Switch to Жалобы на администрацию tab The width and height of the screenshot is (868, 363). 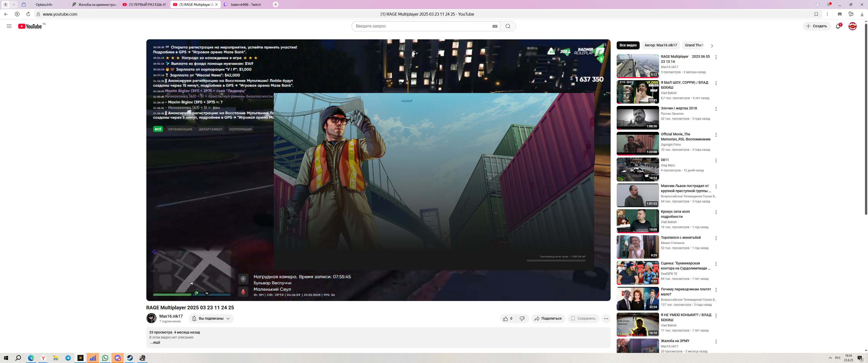pos(94,5)
